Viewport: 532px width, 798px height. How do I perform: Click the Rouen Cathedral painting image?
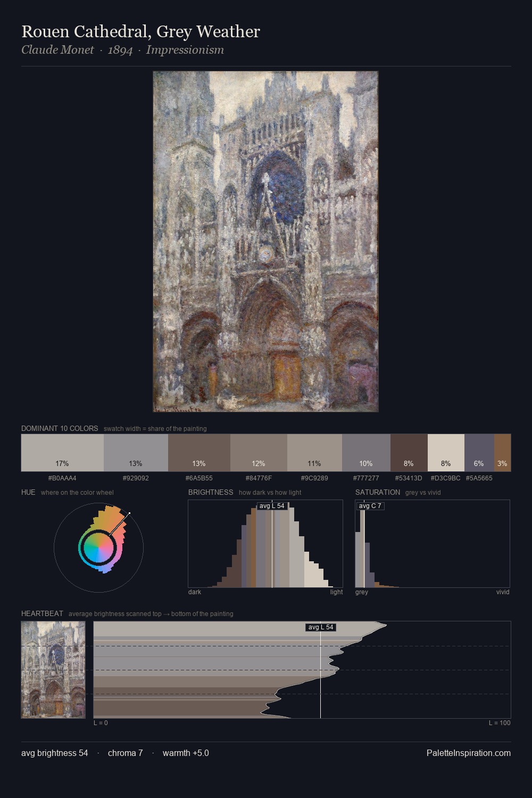click(265, 242)
